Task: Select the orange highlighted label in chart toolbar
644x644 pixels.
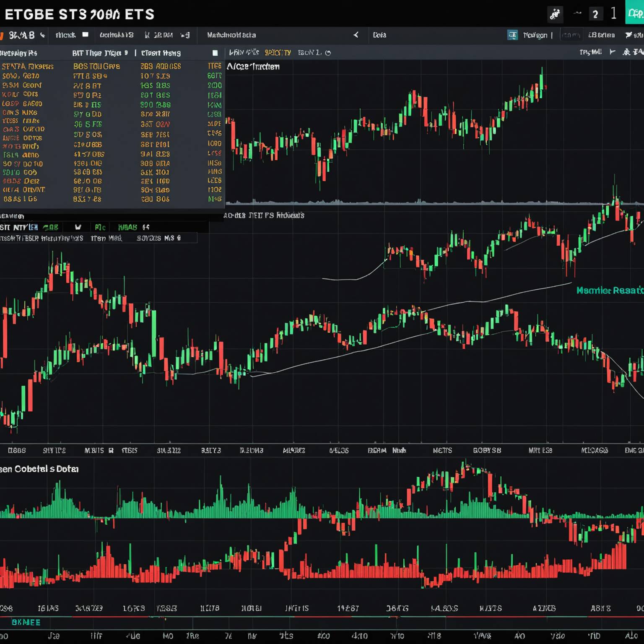Action: 278,53
